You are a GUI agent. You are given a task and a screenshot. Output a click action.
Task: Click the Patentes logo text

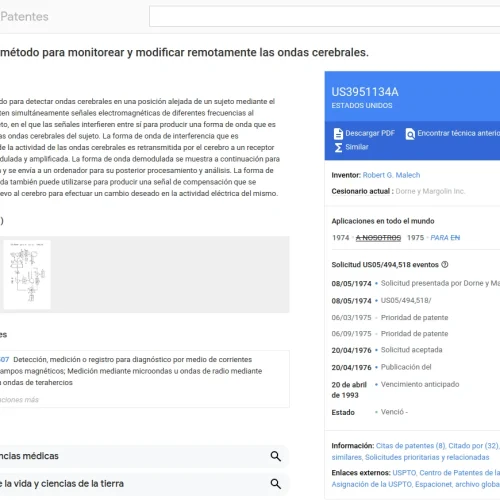(x=24, y=16)
